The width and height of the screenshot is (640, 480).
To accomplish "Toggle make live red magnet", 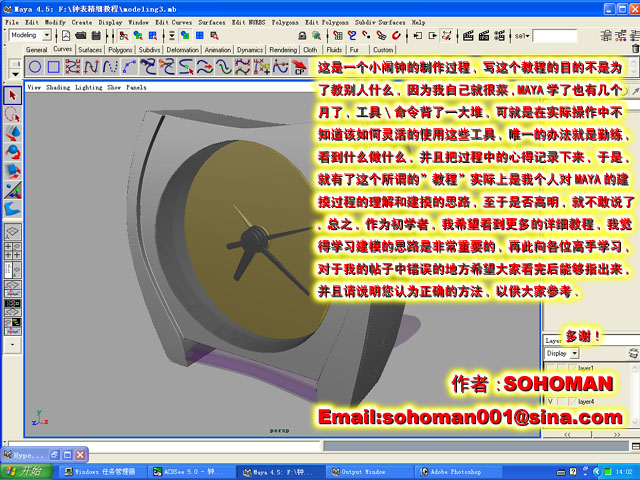I will (396, 36).
